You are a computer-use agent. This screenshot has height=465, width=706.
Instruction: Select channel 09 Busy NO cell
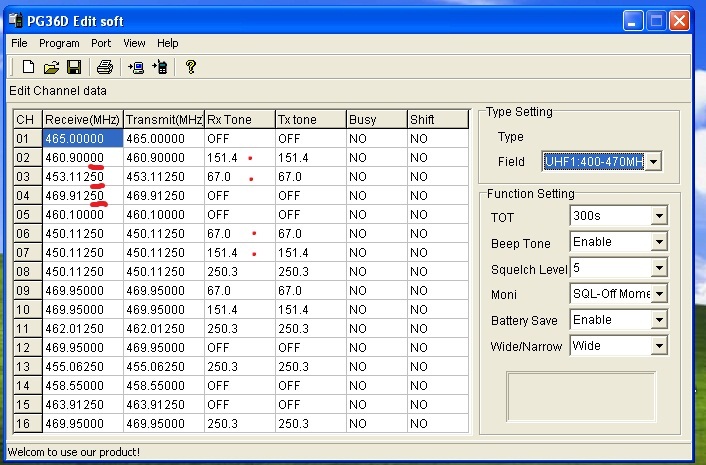(x=377, y=291)
